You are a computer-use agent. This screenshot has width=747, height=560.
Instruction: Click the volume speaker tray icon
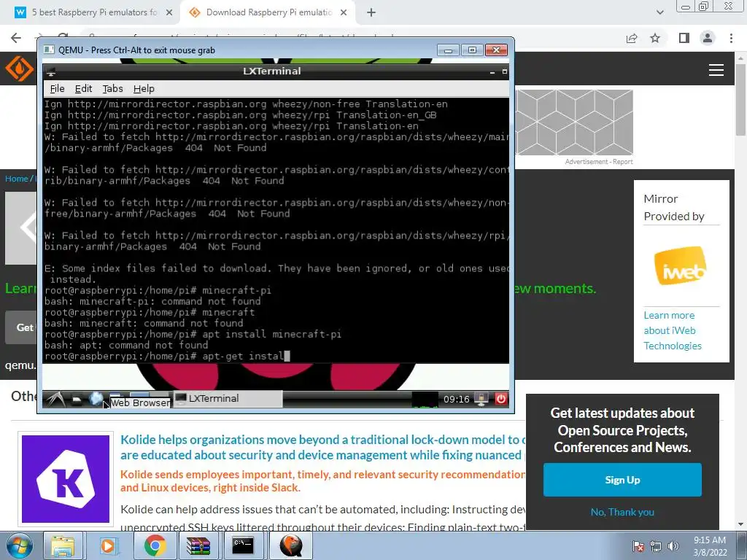673,546
